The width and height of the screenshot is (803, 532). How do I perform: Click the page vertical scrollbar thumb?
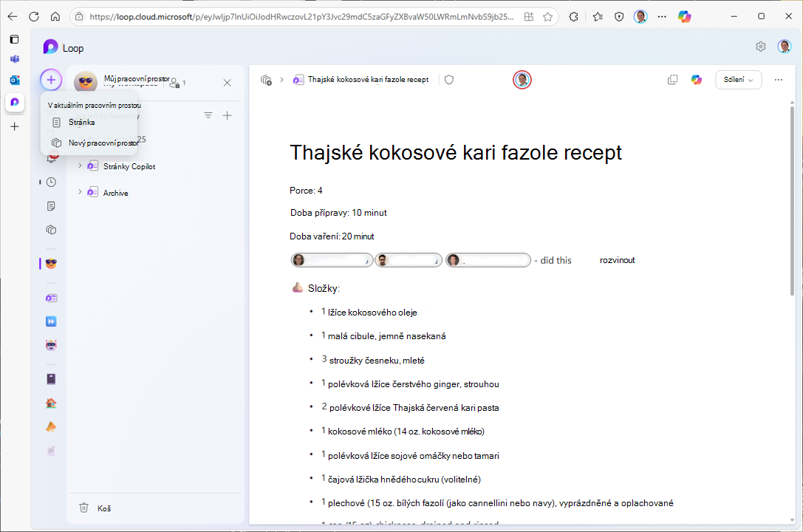[792, 199]
